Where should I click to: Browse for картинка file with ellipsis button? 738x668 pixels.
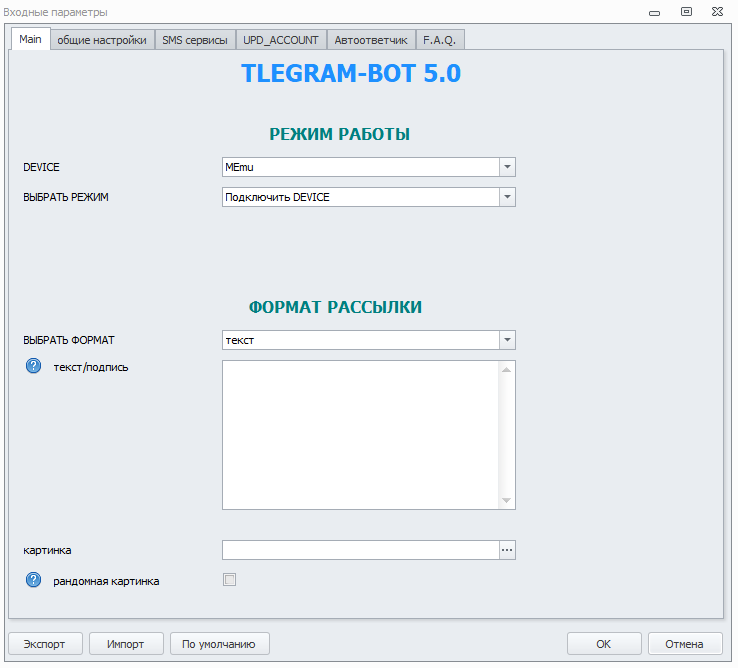pos(507,550)
